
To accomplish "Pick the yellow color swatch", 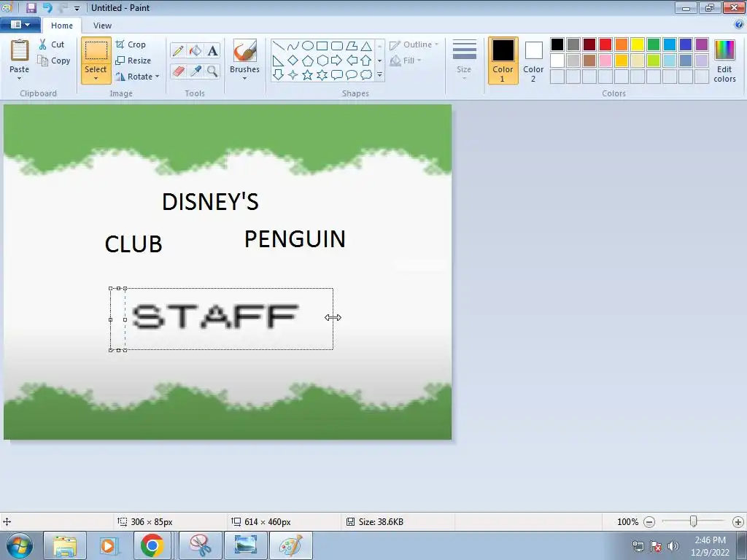I will [638, 44].
